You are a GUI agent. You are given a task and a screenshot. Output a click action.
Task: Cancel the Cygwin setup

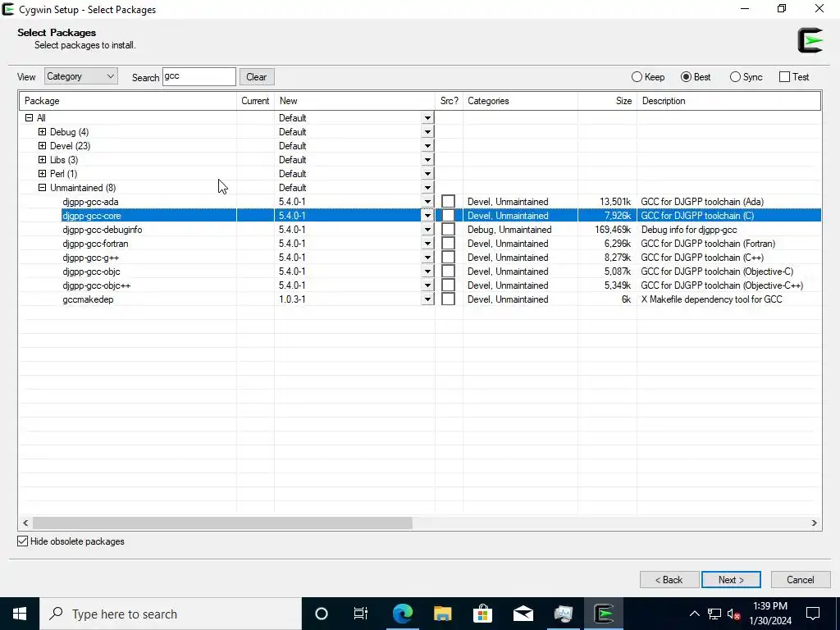(x=801, y=580)
